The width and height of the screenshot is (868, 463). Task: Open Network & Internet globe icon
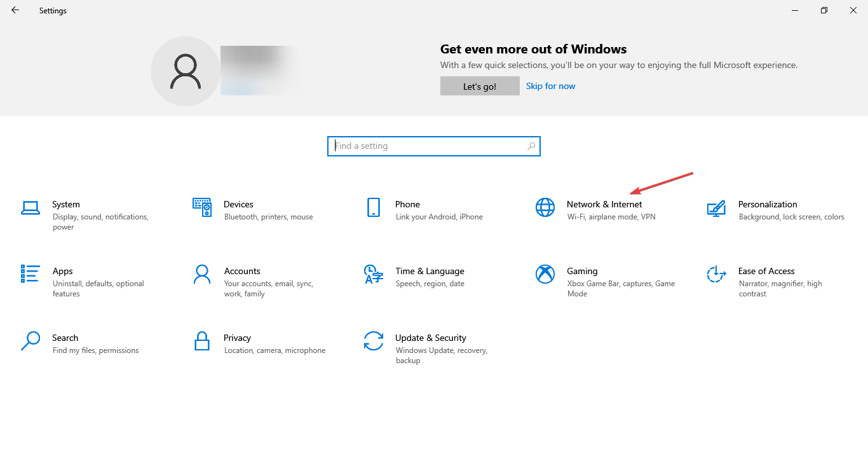click(x=545, y=207)
